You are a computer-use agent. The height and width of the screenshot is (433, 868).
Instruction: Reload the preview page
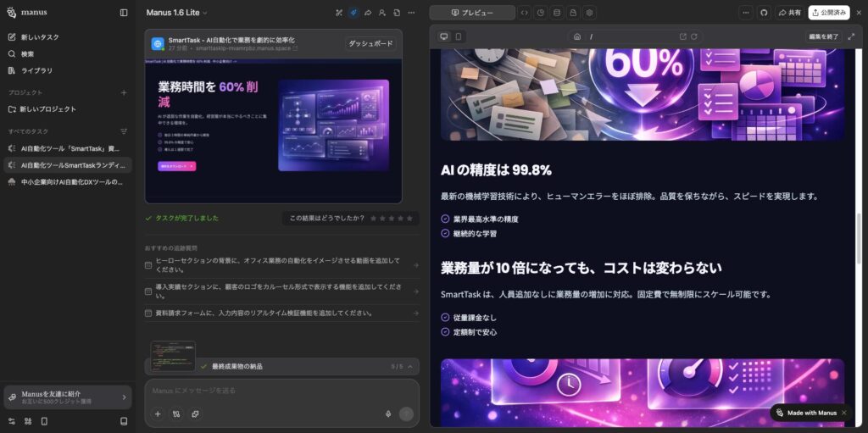[x=693, y=36]
